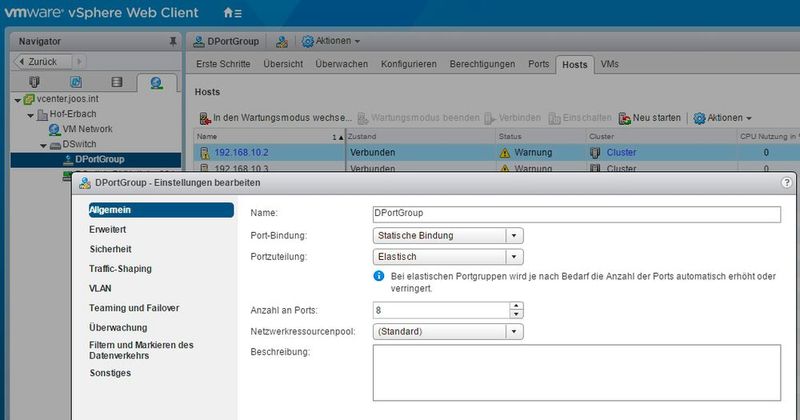Viewport: 800px width, 420px height.
Task: Select Allgemein settings section
Action: 161,210
